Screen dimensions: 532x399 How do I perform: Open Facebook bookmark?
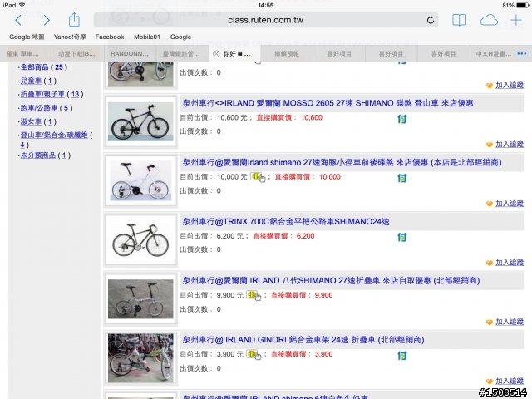(110, 37)
